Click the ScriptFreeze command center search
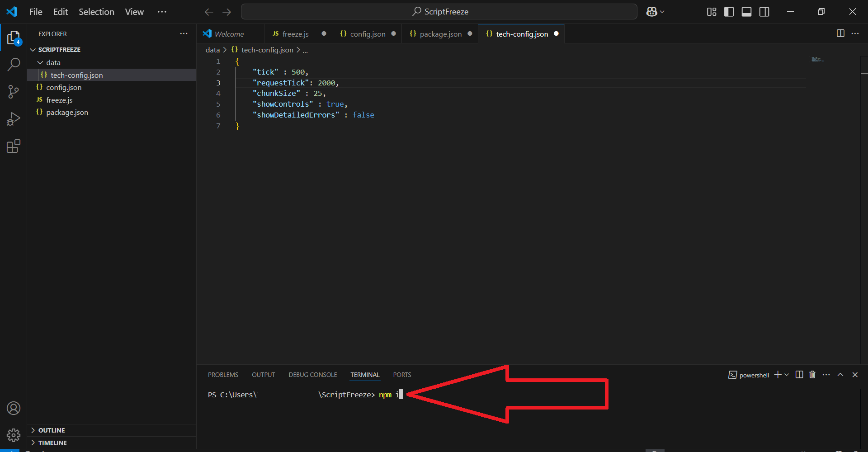The width and height of the screenshot is (868, 452). point(439,12)
